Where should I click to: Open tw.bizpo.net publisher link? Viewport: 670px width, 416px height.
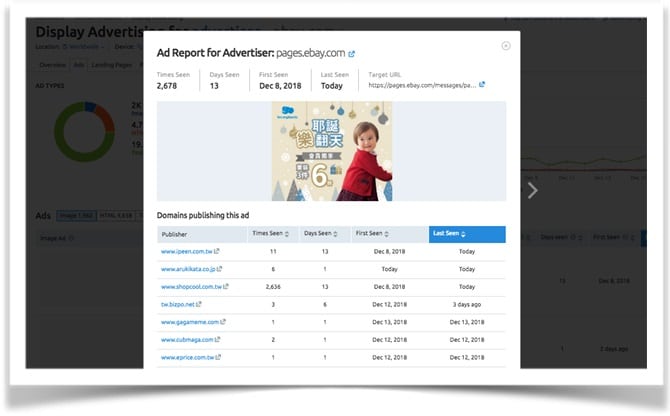coord(178,305)
